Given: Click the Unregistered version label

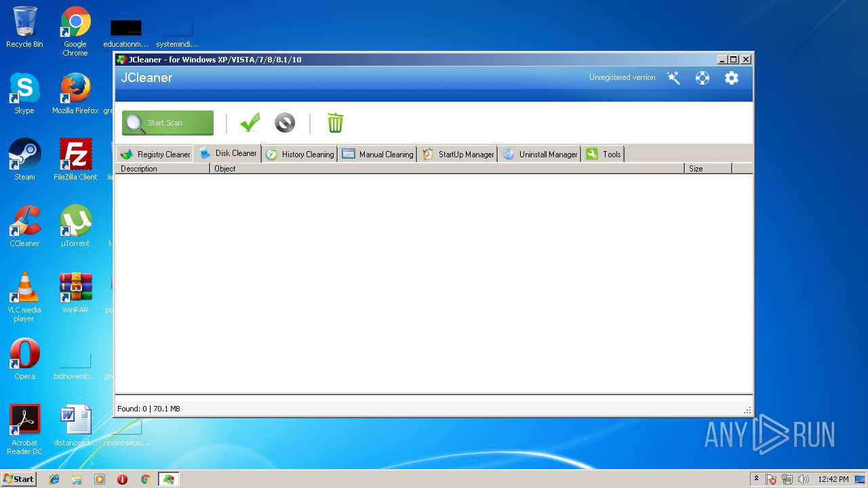Looking at the screenshot, I should [x=622, y=77].
